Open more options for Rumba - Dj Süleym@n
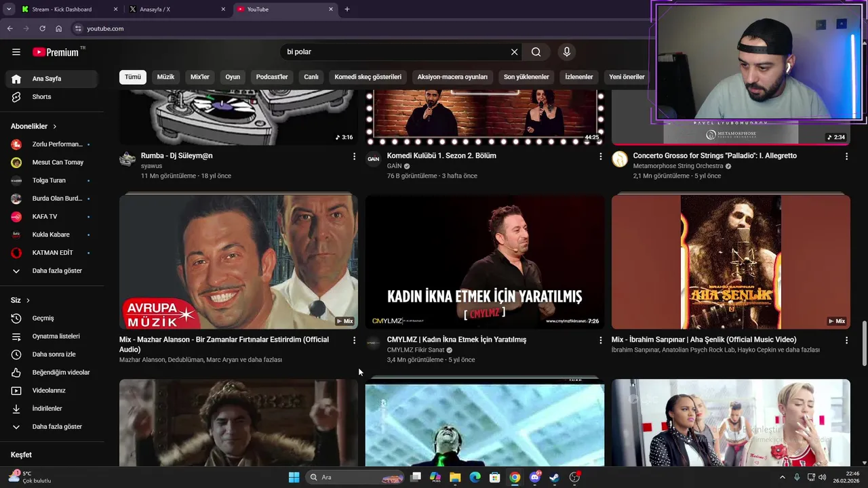Screen dimensions: 868x488 pyautogui.click(x=354, y=157)
